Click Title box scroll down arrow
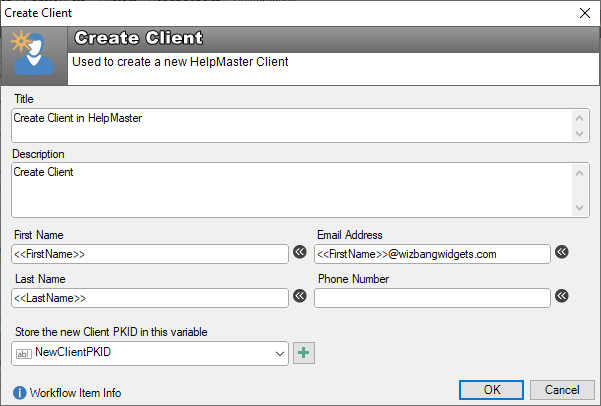 pyautogui.click(x=580, y=133)
